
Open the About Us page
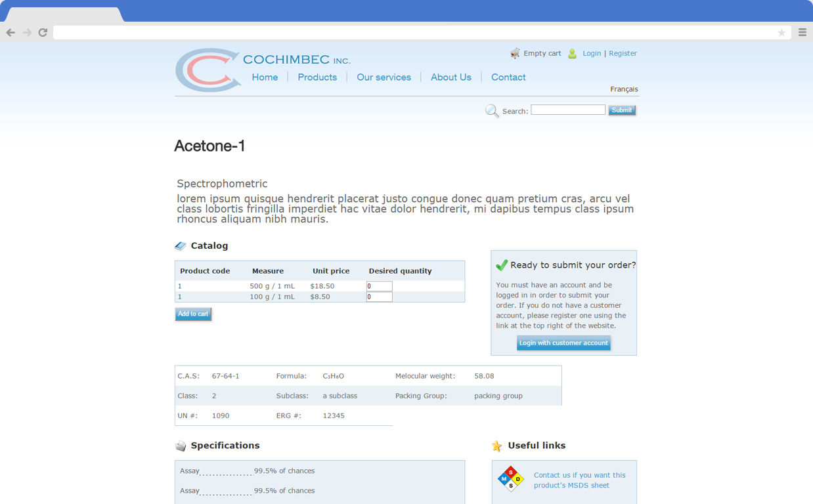pyautogui.click(x=451, y=77)
